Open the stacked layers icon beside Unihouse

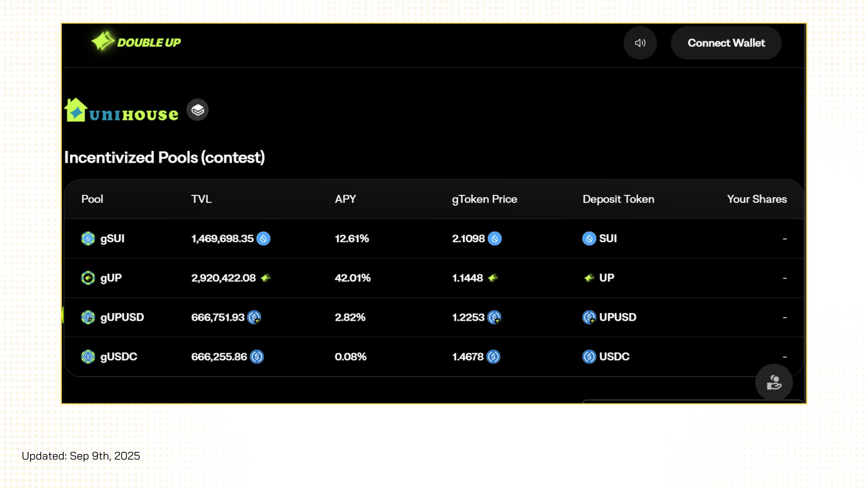point(198,110)
